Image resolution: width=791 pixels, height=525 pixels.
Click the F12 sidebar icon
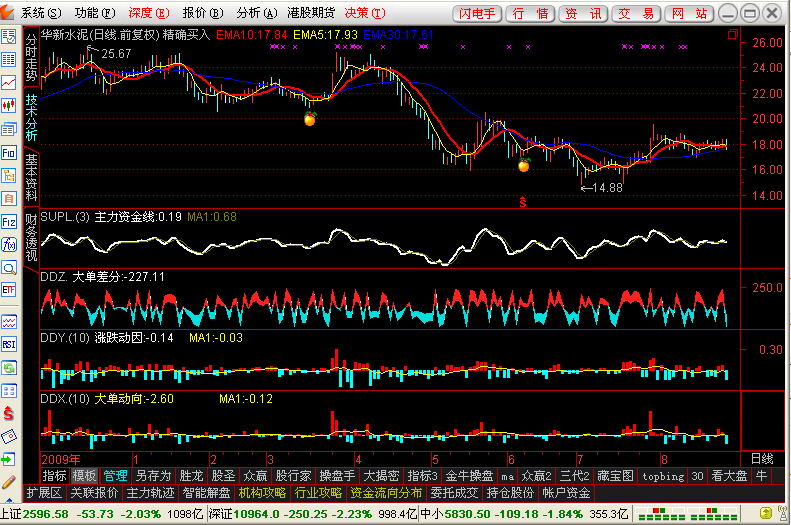click(x=9, y=222)
